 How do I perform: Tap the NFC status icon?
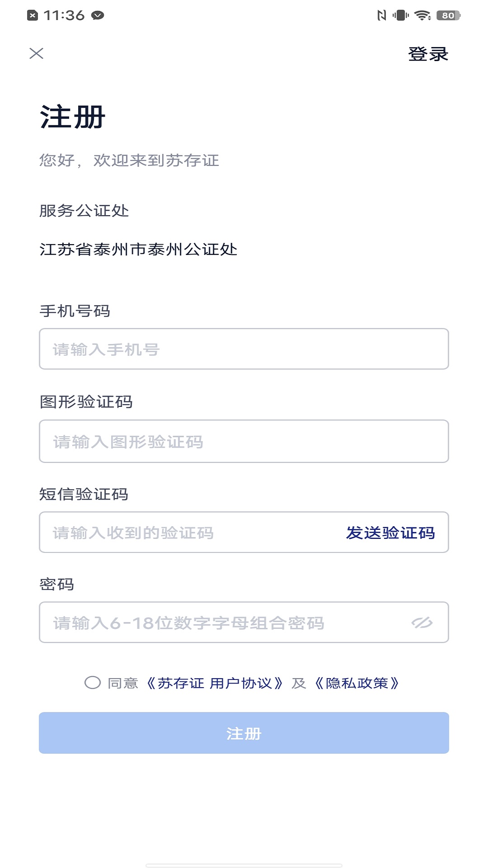pos(382,15)
